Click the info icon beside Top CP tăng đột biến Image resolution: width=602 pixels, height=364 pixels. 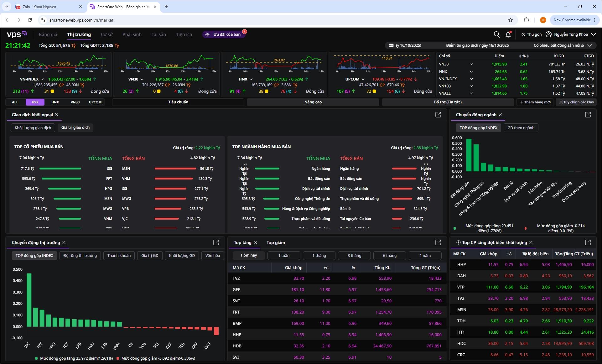tap(459, 242)
